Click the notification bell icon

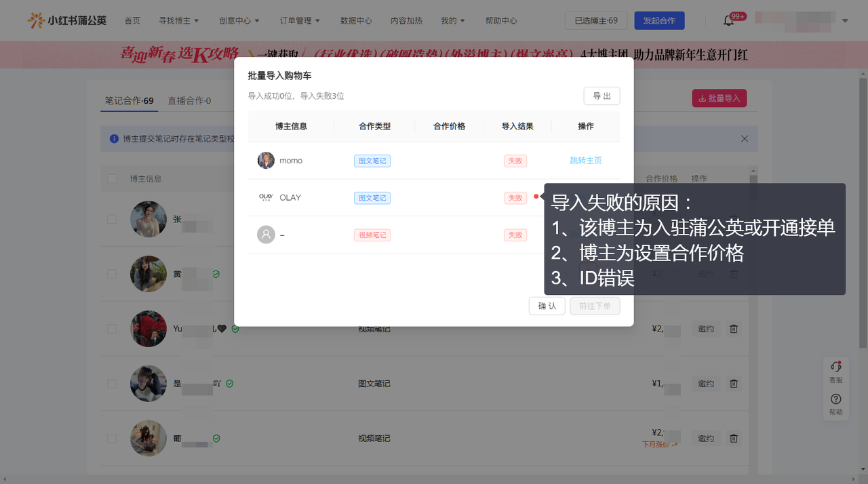[x=728, y=20]
